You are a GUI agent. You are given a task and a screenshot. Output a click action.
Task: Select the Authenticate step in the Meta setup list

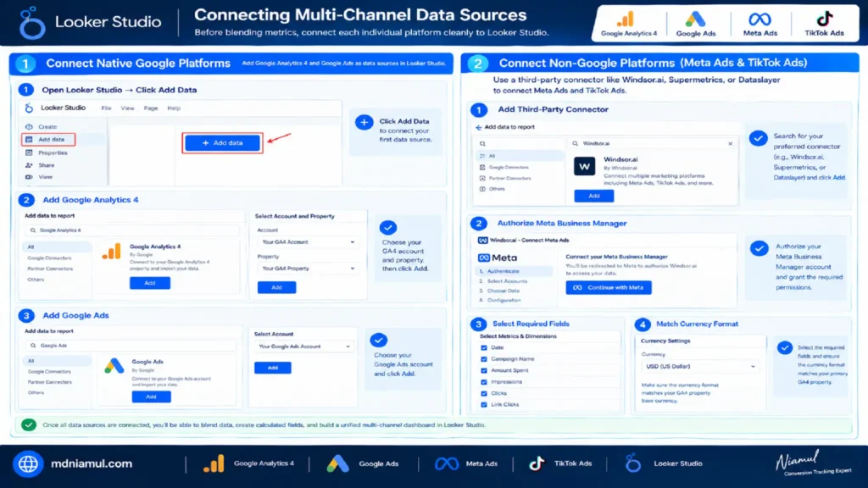coord(514,271)
